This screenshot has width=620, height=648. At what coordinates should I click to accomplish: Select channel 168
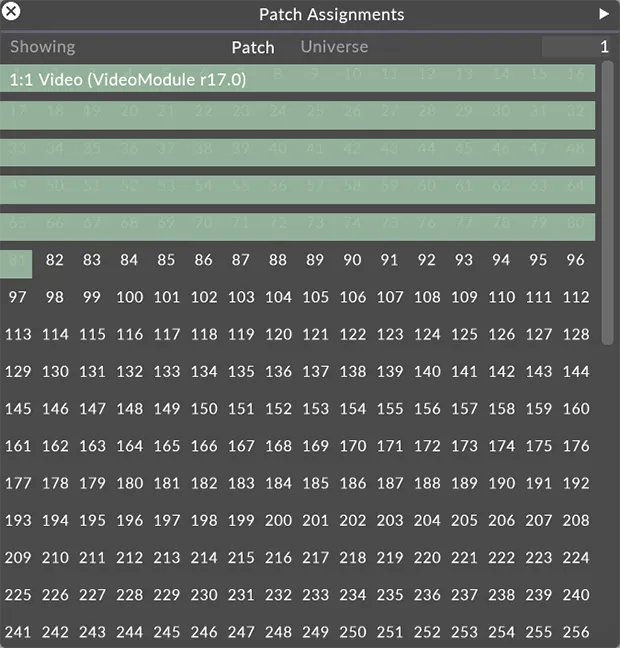click(279, 446)
